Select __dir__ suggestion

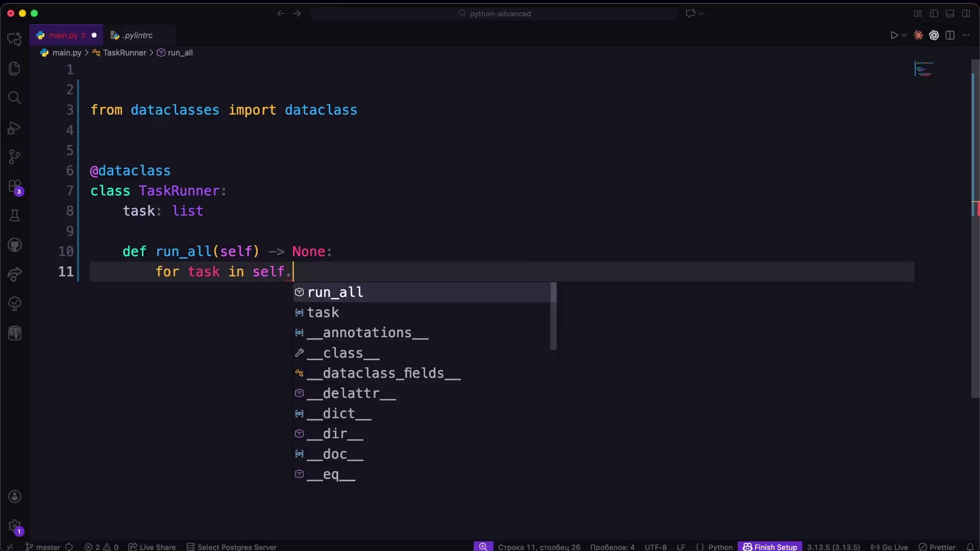(x=422, y=434)
